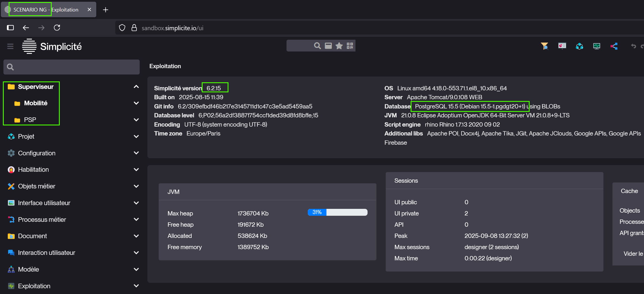Open the Habilitation menu item

[33, 170]
